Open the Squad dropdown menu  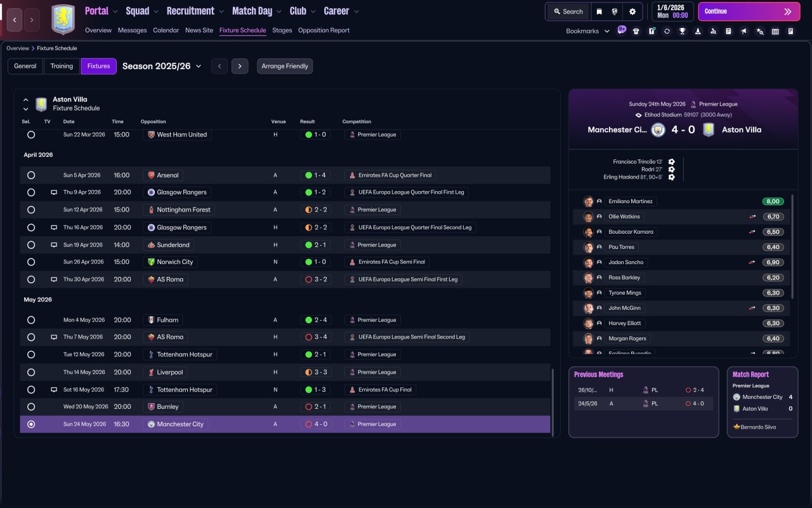click(142, 11)
